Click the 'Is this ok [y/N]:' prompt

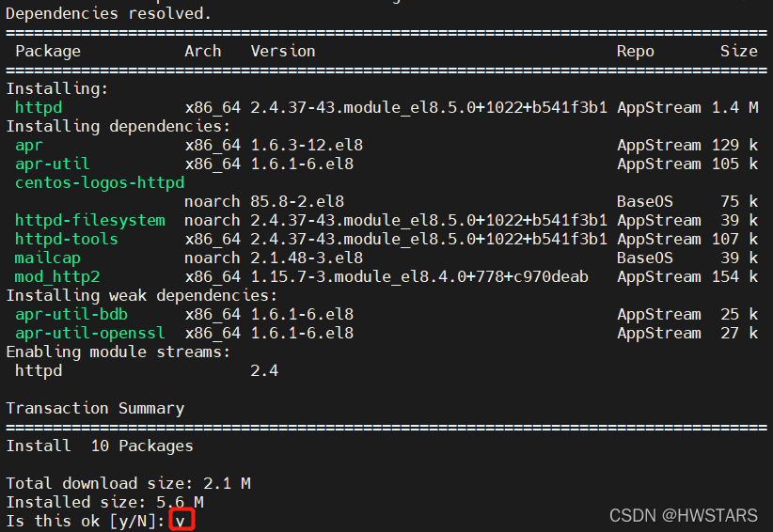point(86,521)
